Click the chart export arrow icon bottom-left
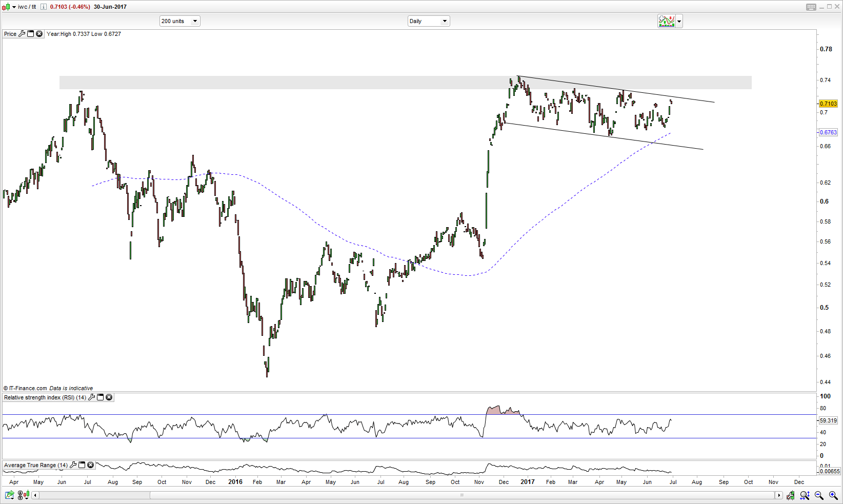 9,495
